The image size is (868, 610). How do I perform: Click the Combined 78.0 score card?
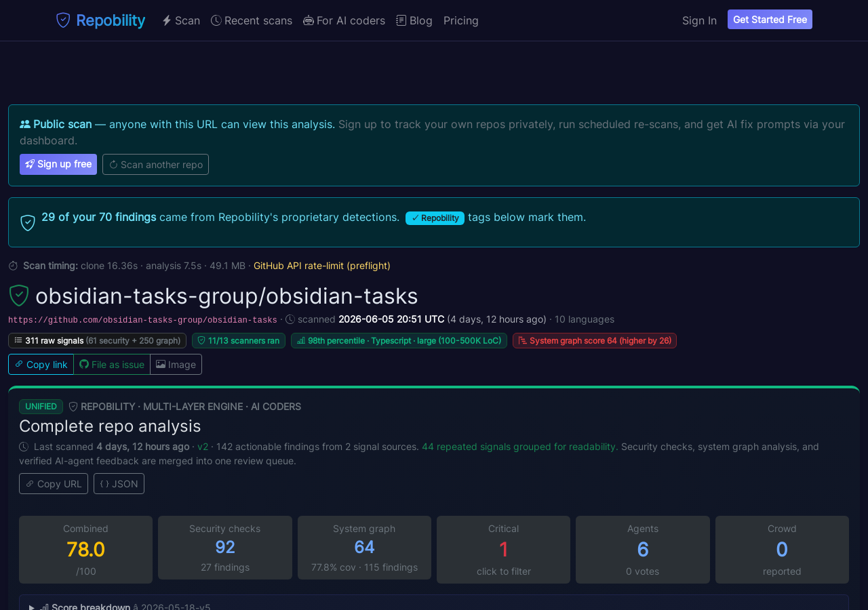pyautogui.click(x=85, y=550)
